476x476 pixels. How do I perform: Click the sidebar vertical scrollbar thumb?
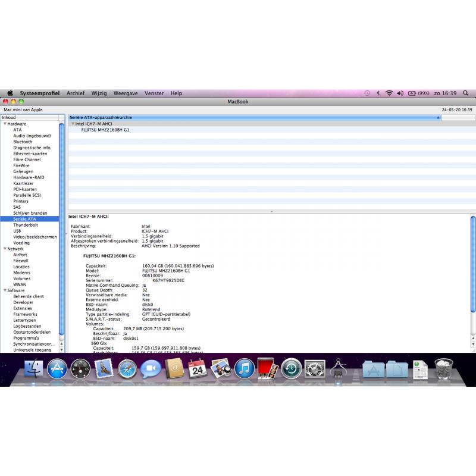point(62,229)
